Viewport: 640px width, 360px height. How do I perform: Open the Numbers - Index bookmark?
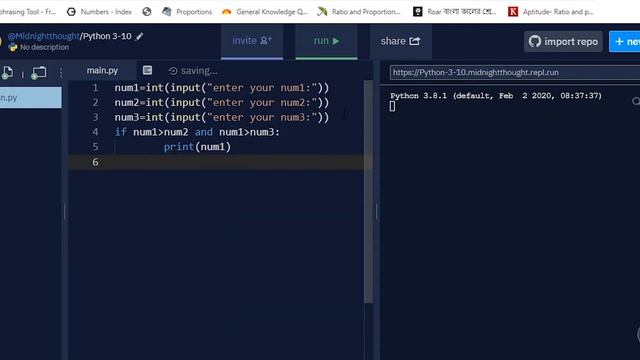pos(100,11)
